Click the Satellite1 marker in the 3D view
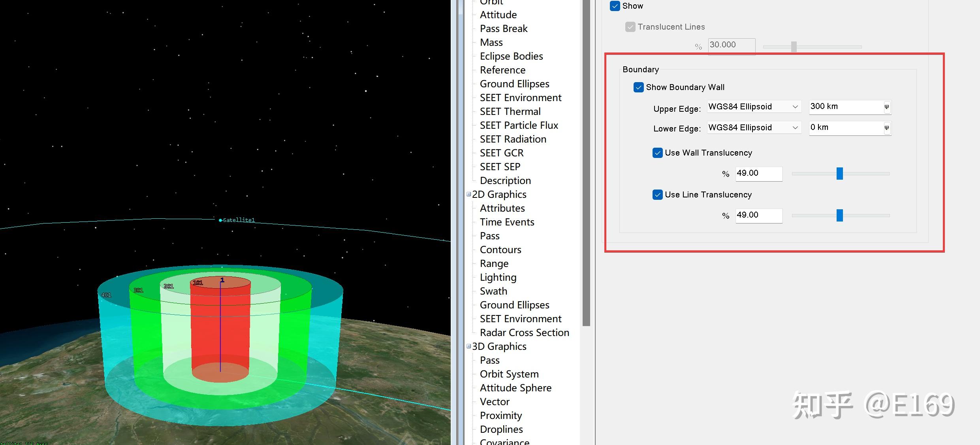Screen dimensions: 980x445 (220, 220)
